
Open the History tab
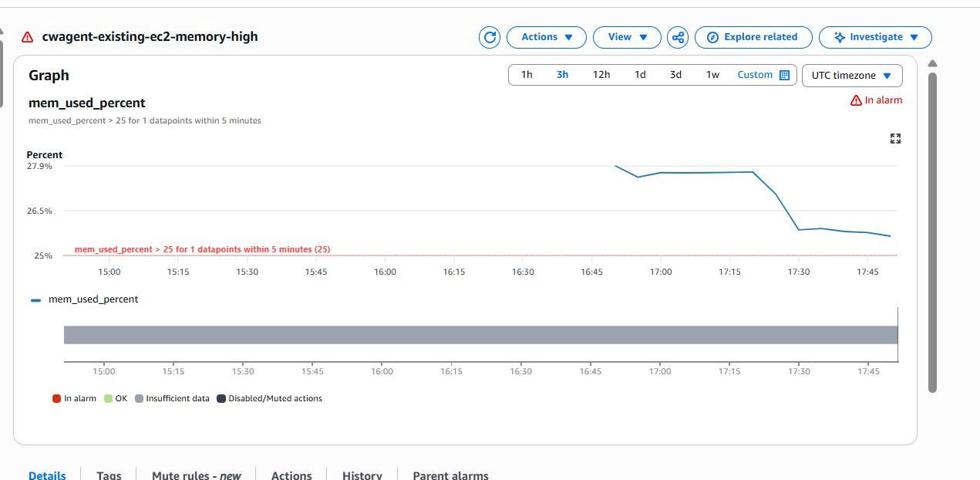pos(362,475)
